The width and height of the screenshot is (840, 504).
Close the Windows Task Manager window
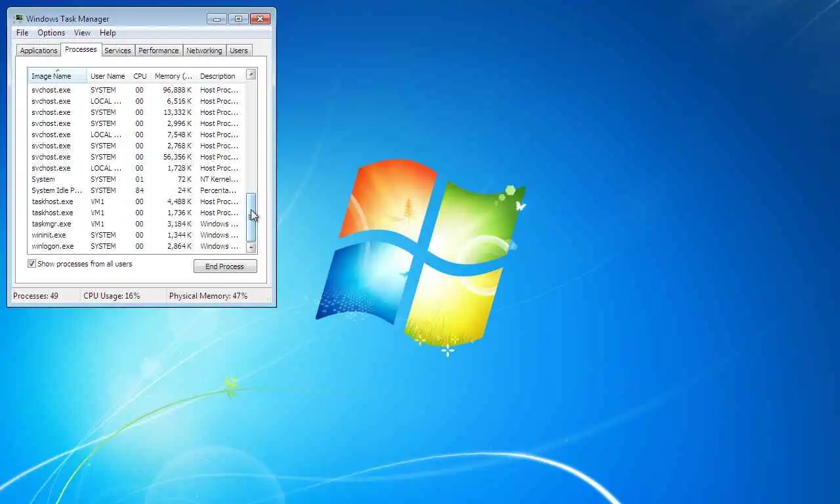click(261, 18)
